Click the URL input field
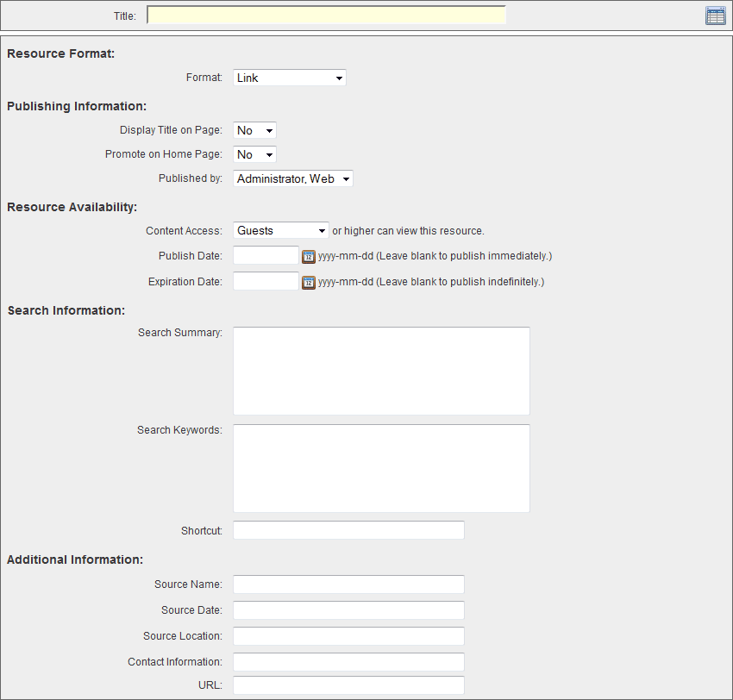Image resolution: width=733 pixels, height=700 pixels. (x=348, y=685)
